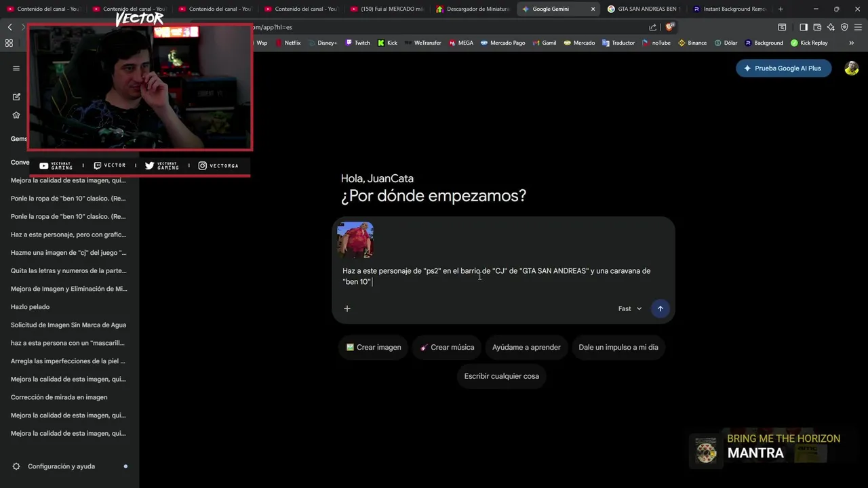Open the Background bookmark
Image resolution: width=868 pixels, height=488 pixels.
(764, 43)
